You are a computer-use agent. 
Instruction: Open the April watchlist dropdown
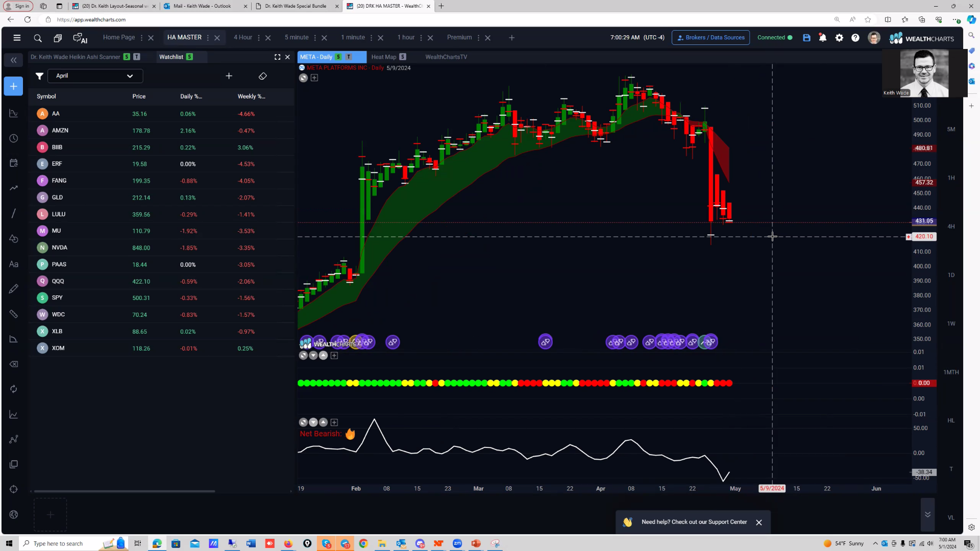click(x=95, y=76)
